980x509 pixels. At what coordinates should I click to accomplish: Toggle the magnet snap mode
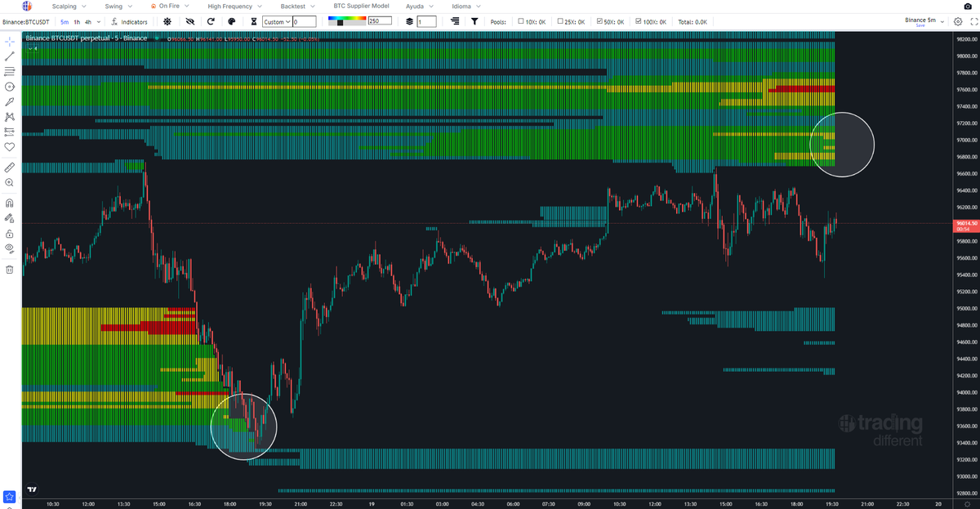coord(10,203)
